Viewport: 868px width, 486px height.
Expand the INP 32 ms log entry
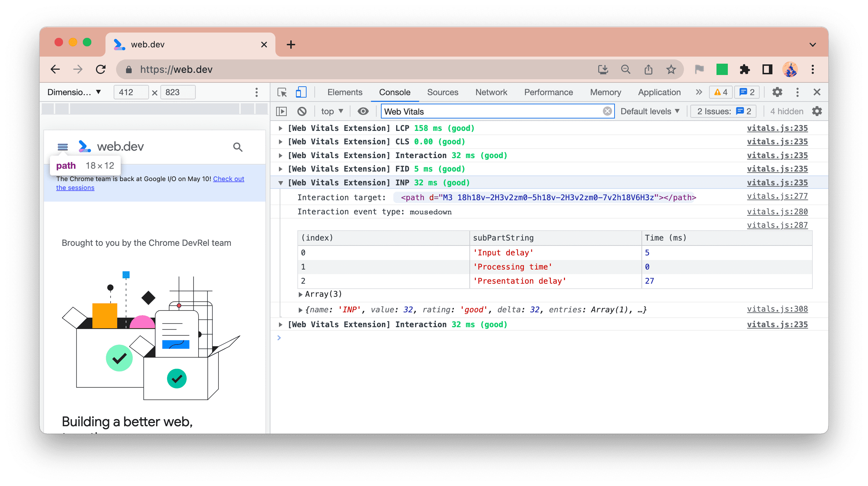[281, 183]
